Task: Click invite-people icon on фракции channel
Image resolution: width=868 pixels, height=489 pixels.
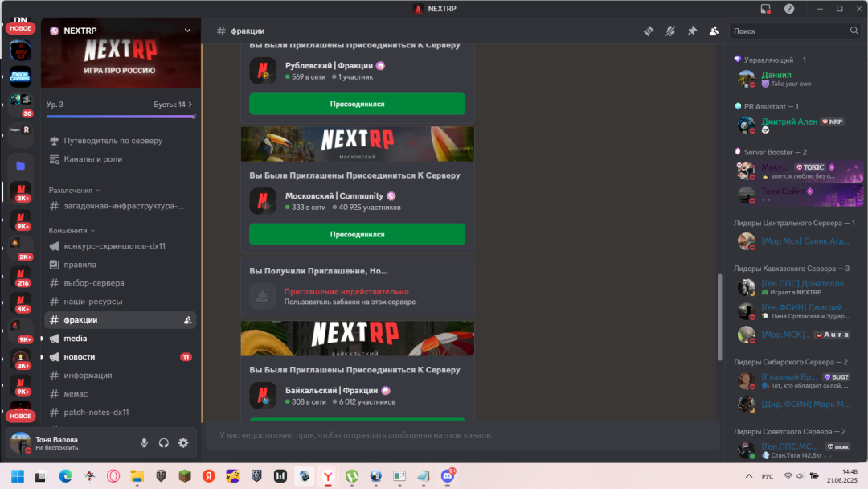Action: pyautogui.click(x=187, y=320)
